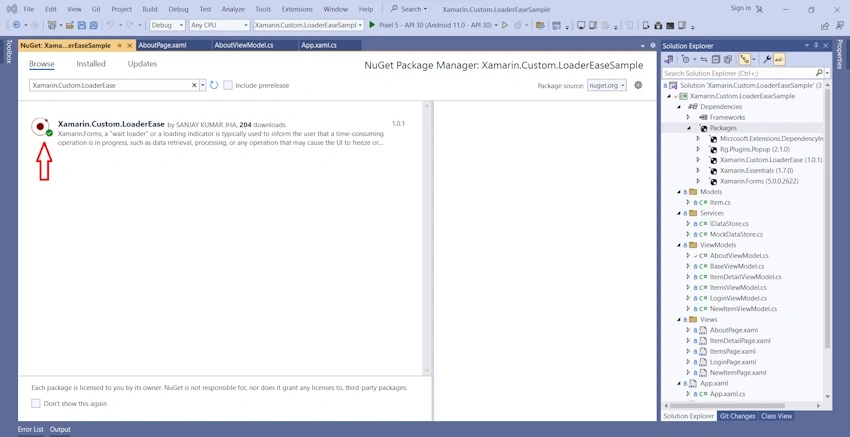This screenshot has width=850, height=437.
Task: Check the Don't show this again box
Action: click(36, 403)
